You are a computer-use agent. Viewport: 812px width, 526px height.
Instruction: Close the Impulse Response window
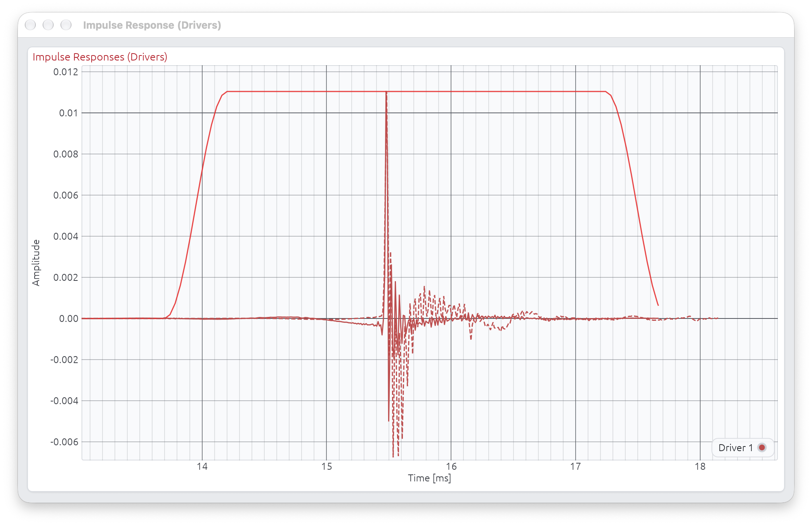30,25
